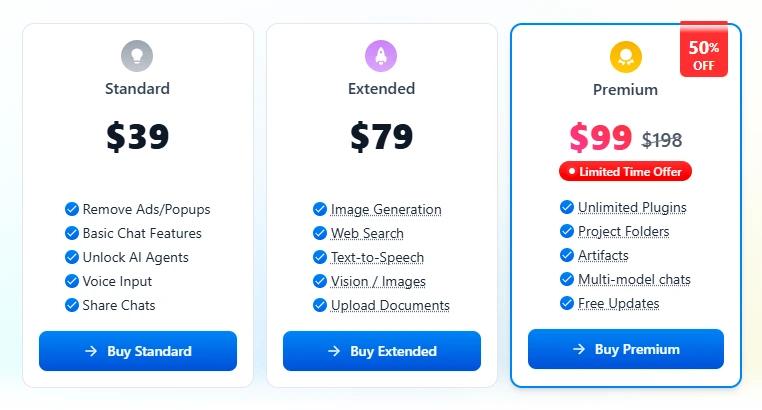
Task: Click the yellow award Premium plan icon
Action: [x=626, y=57]
